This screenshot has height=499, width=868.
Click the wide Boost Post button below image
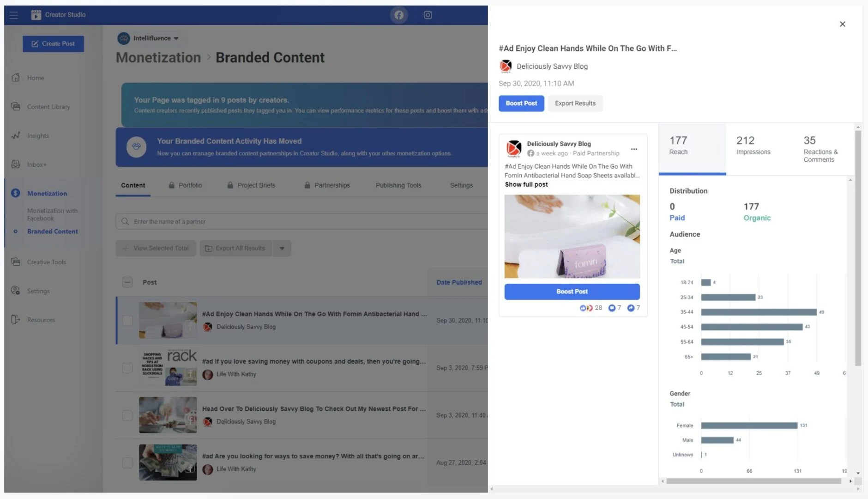click(x=572, y=292)
